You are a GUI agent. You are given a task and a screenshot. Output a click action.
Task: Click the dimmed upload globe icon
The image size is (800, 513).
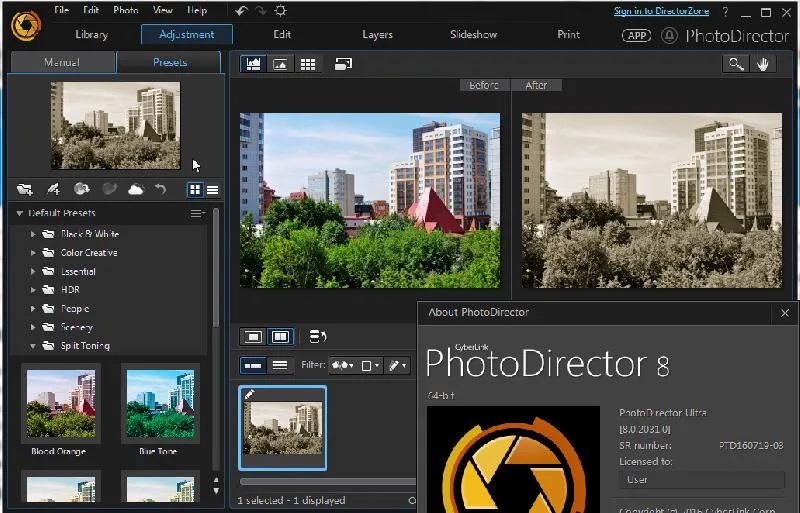pos(109,189)
